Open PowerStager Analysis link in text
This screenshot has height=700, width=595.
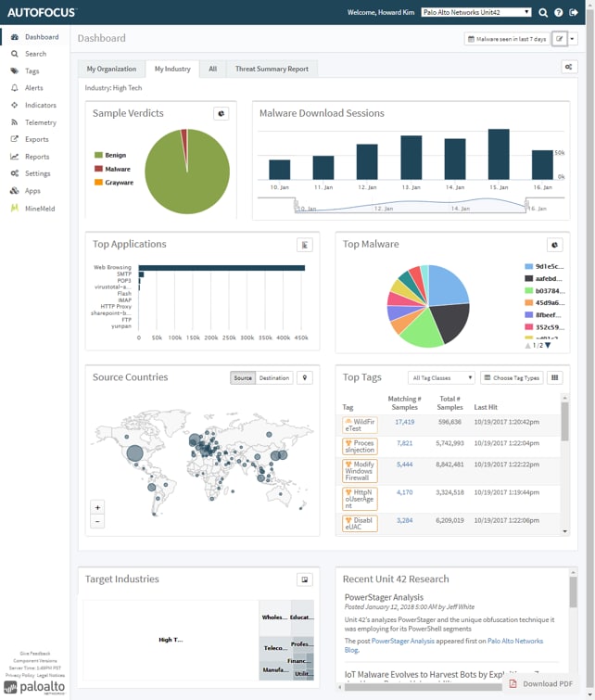click(x=402, y=641)
